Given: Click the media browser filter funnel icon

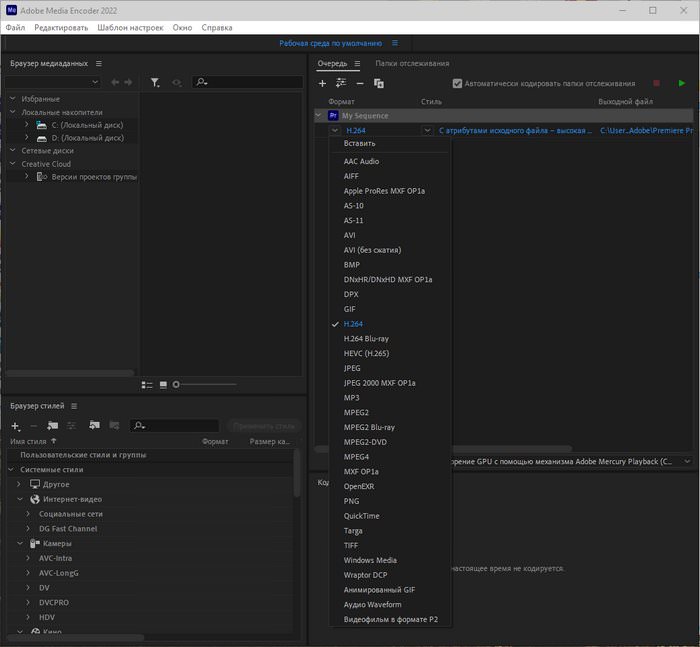Looking at the screenshot, I should coord(155,82).
